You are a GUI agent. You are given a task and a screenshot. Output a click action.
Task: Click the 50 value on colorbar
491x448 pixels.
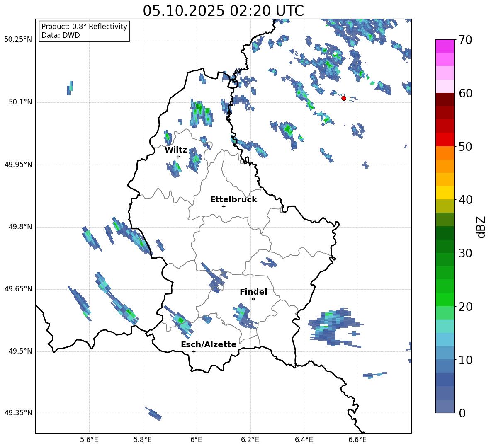(465, 146)
